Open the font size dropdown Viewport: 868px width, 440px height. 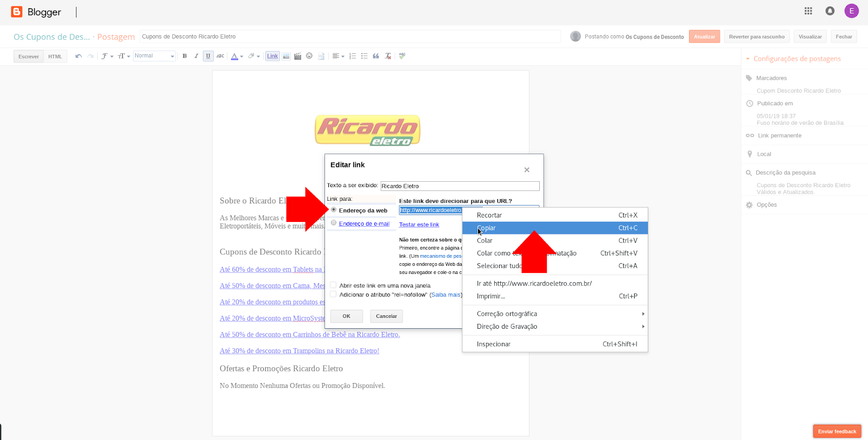124,56
